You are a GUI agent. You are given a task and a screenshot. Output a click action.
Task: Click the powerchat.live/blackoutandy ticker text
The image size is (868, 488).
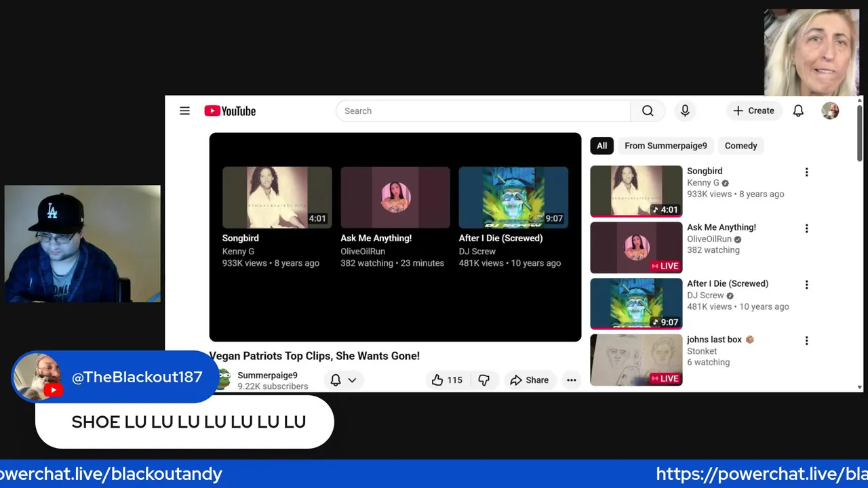click(x=111, y=474)
